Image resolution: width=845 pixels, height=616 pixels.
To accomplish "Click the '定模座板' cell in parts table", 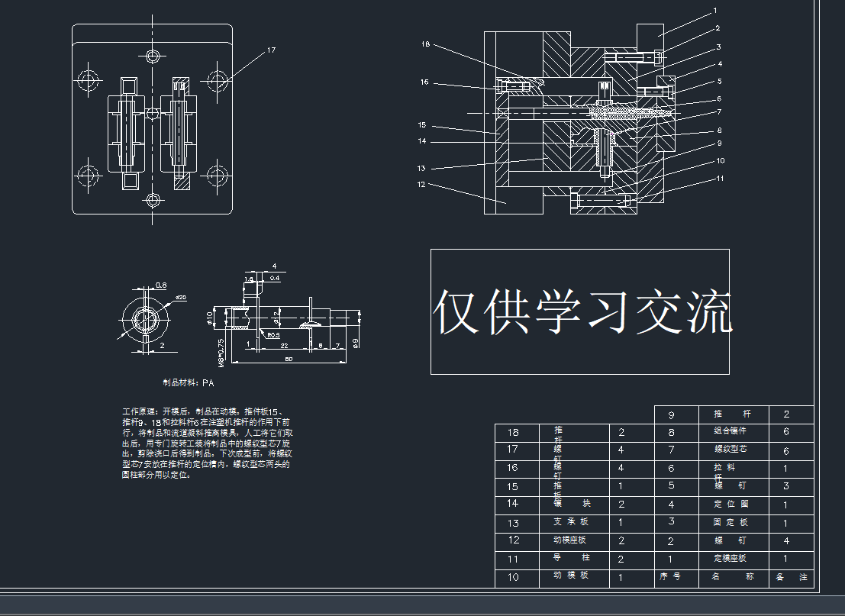I will pos(731,559).
